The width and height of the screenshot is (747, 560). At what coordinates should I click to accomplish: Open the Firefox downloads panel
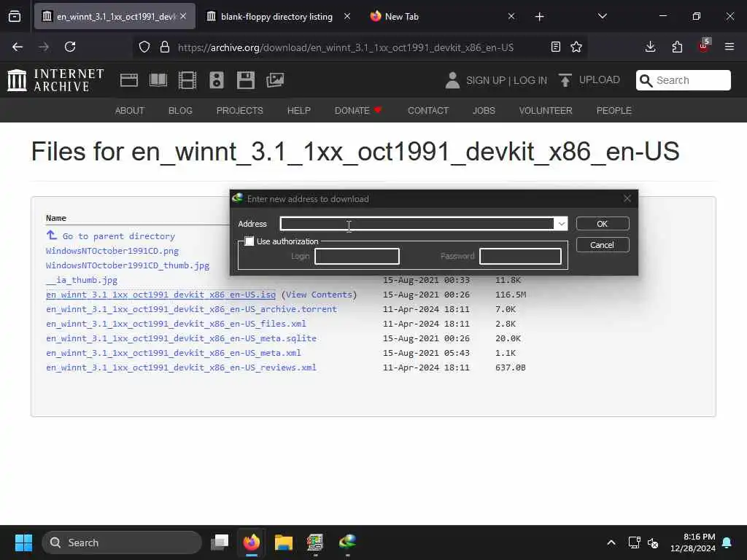click(x=650, y=47)
